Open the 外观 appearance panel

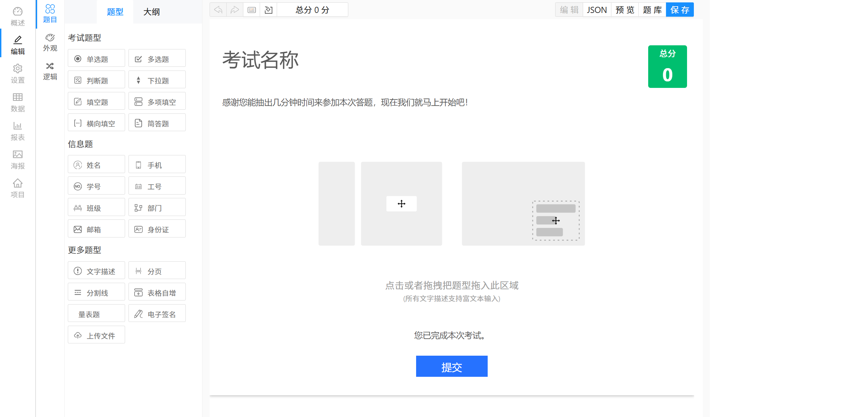tap(50, 42)
